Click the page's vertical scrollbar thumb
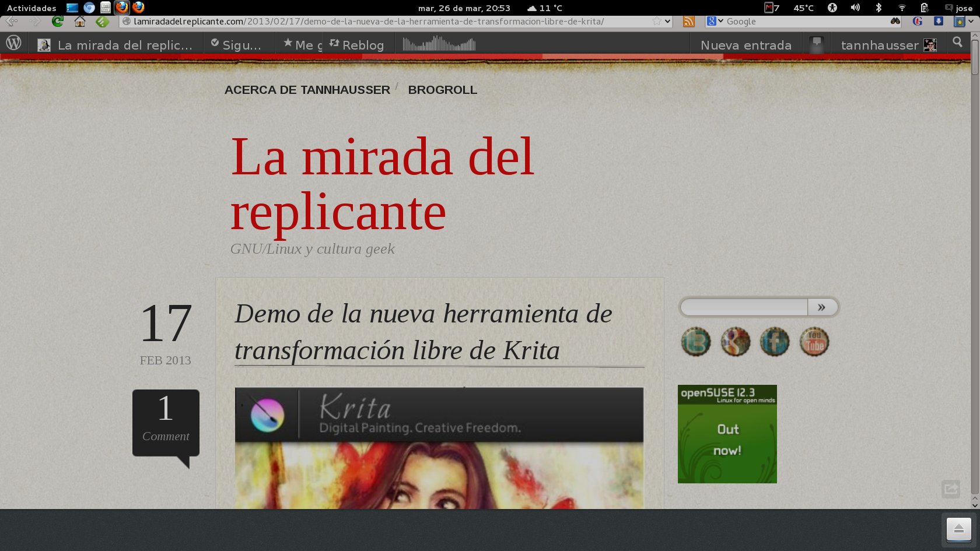The image size is (980, 551). 975,57
